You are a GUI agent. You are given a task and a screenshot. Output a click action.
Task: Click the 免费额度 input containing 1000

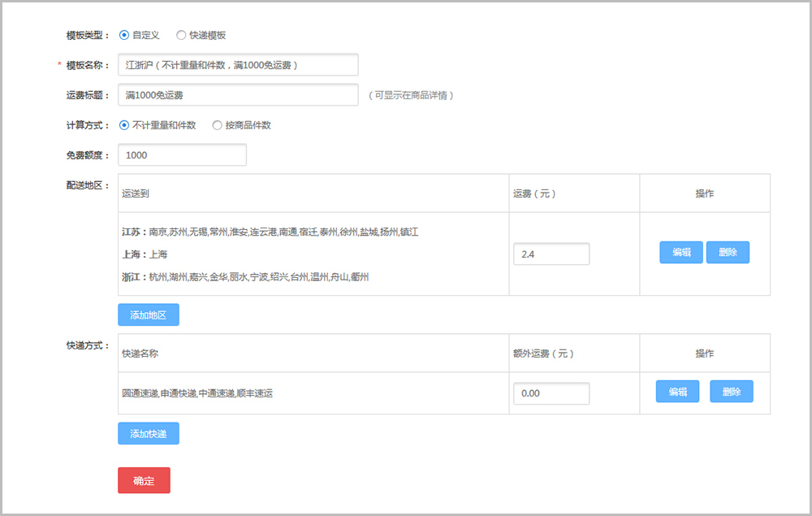(x=182, y=155)
